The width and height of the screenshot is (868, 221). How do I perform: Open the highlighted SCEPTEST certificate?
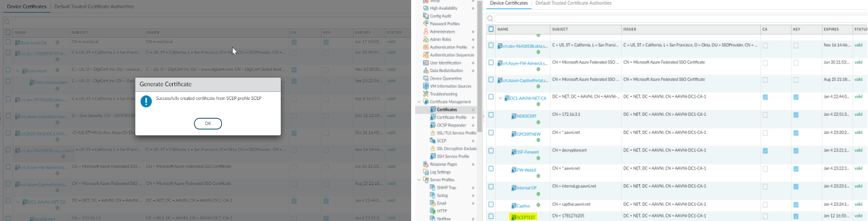point(525,218)
